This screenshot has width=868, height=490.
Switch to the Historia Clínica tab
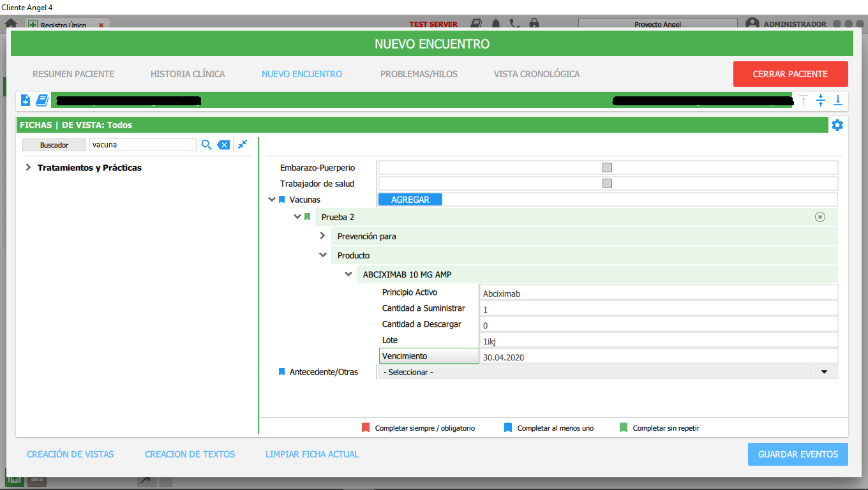tap(188, 74)
